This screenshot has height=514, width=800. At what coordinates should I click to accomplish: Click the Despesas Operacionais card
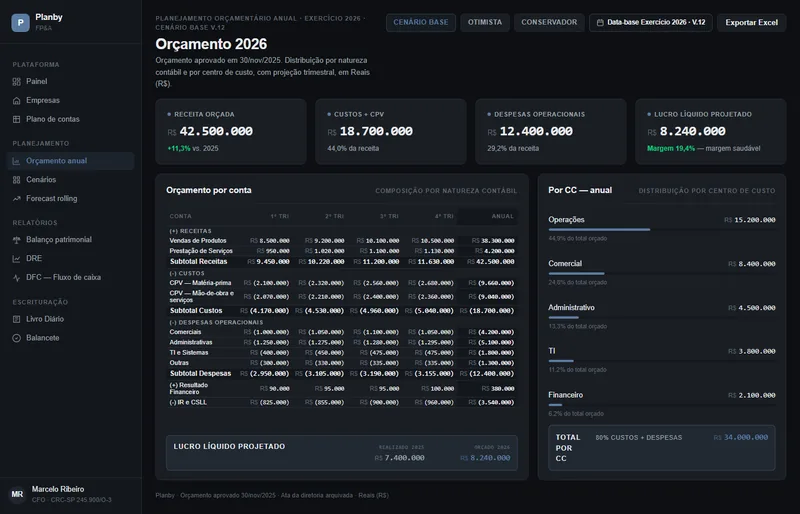pyautogui.click(x=551, y=132)
